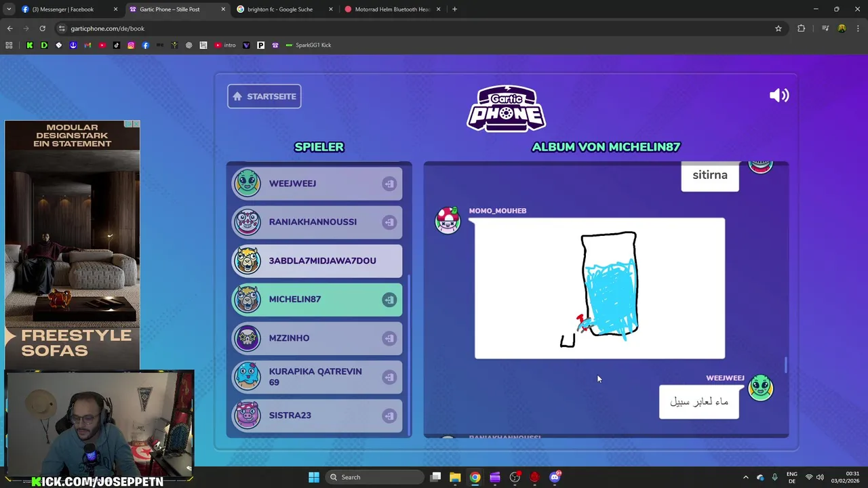
Task: Open Discord from the taskbar
Action: [x=555, y=477]
